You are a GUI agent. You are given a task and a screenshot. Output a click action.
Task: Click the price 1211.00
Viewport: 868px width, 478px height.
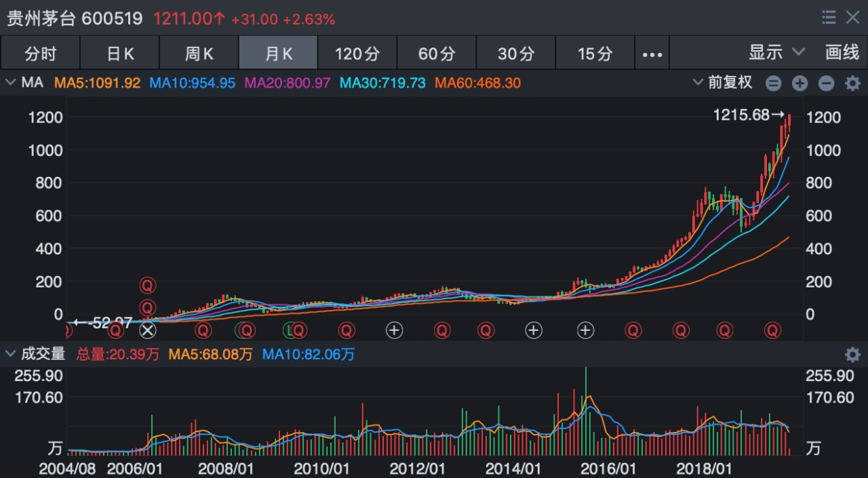[189, 19]
